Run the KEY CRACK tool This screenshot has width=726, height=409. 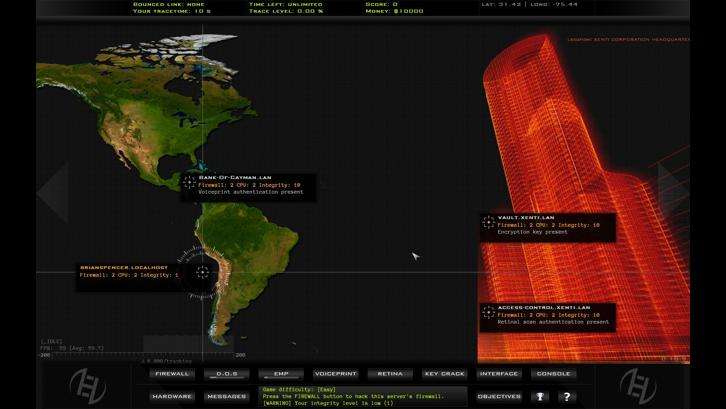tap(444, 374)
